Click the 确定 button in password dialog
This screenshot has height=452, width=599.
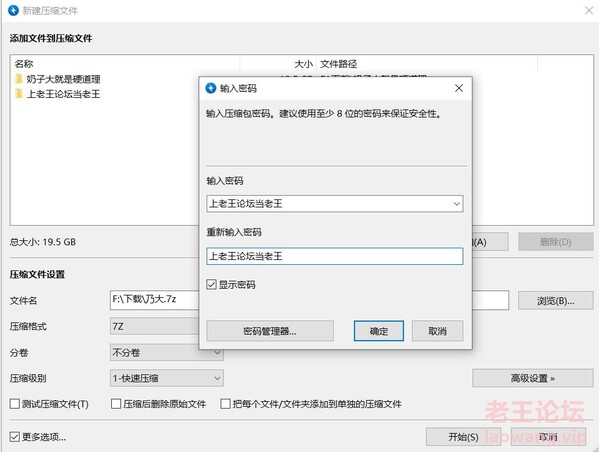(x=379, y=331)
